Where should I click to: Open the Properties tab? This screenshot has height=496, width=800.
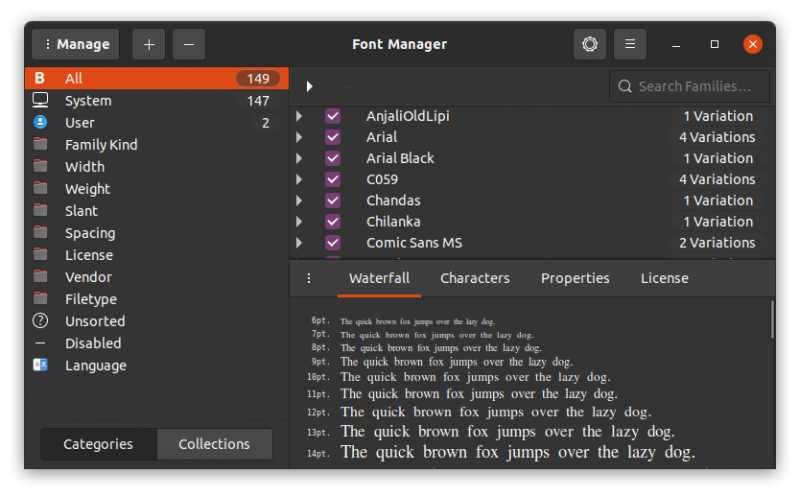coord(575,278)
